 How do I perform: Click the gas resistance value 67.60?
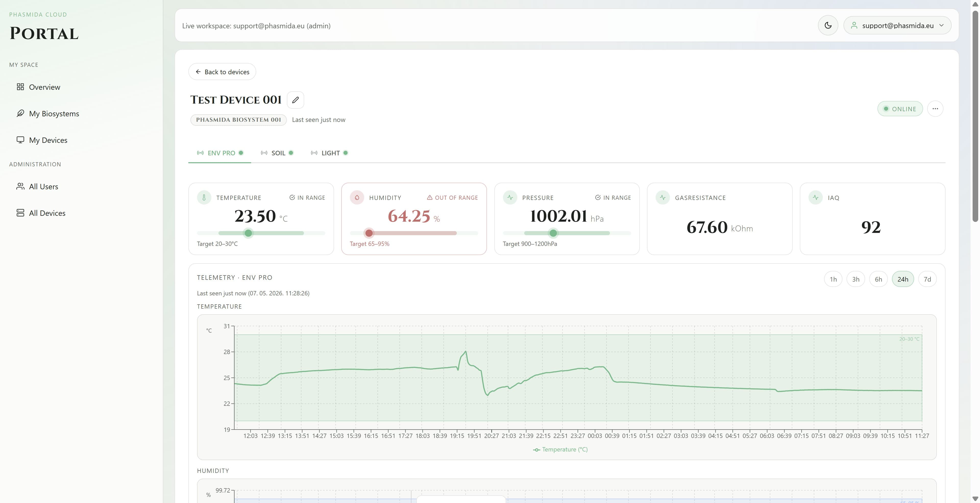(x=707, y=227)
